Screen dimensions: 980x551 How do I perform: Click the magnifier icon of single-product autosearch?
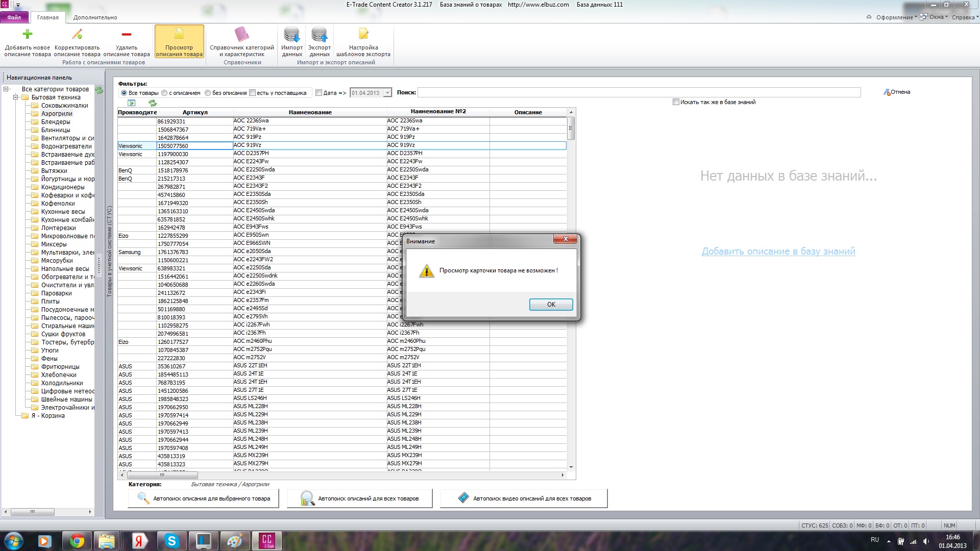(x=143, y=498)
